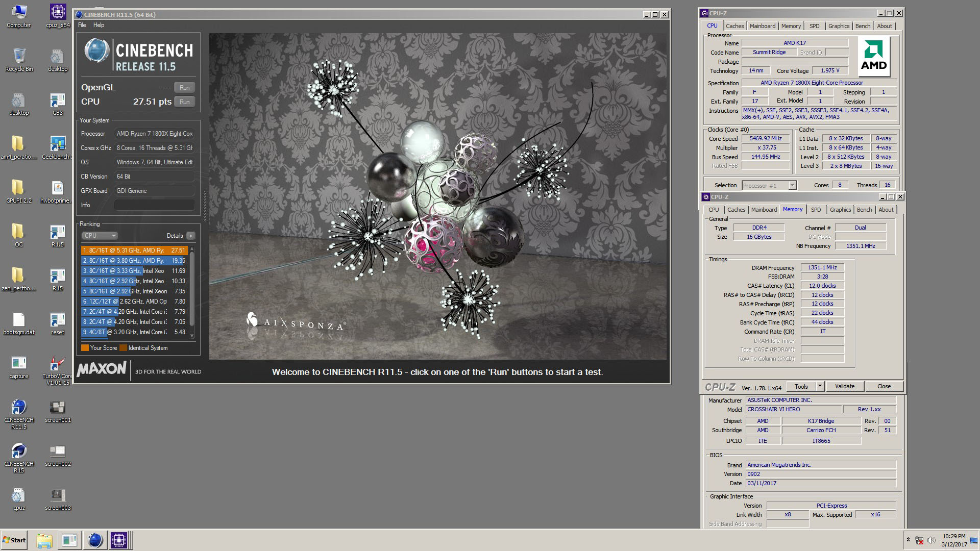Select the CINEBENCH R15 desktop shortcut
Image resolution: width=980 pixels, height=551 pixels.
19,458
